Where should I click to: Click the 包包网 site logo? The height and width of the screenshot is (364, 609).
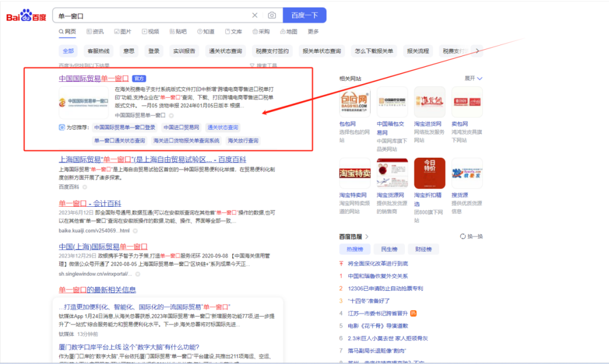click(355, 102)
